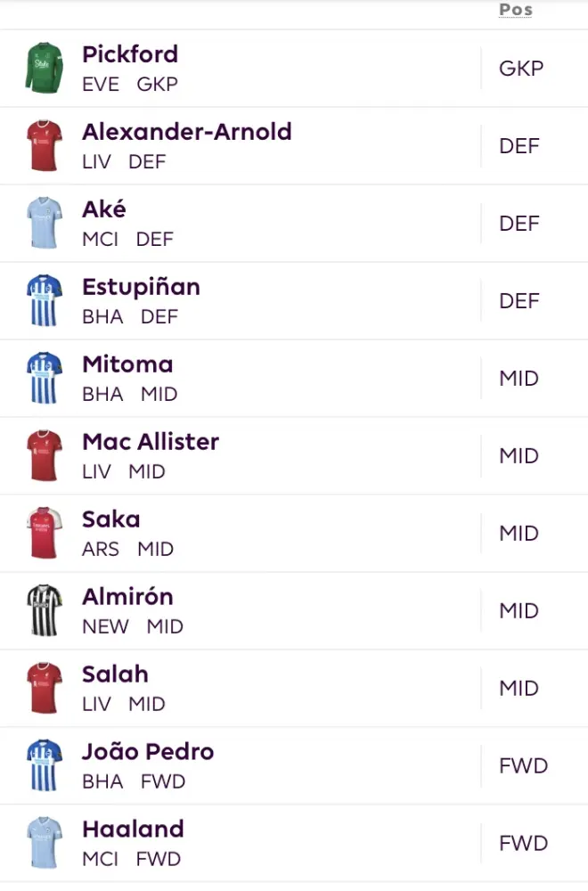The height and width of the screenshot is (891, 588).
Task: Click the Saka player name
Action: tap(111, 519)
